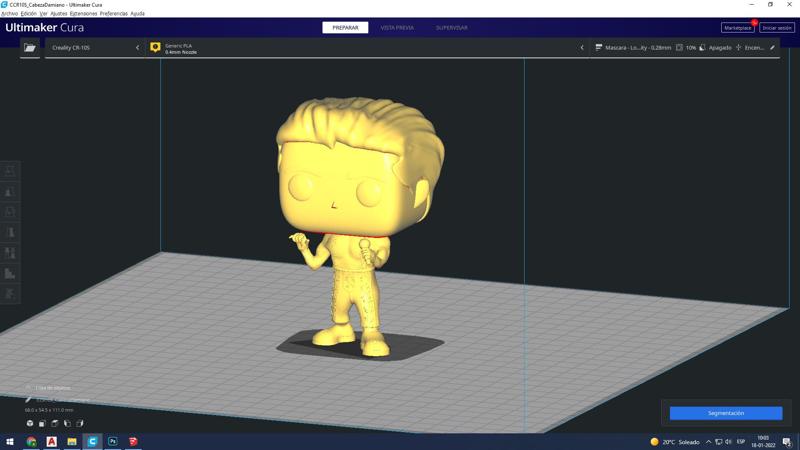Rename job with pencil icon near object name

click(x=28, y=399)
